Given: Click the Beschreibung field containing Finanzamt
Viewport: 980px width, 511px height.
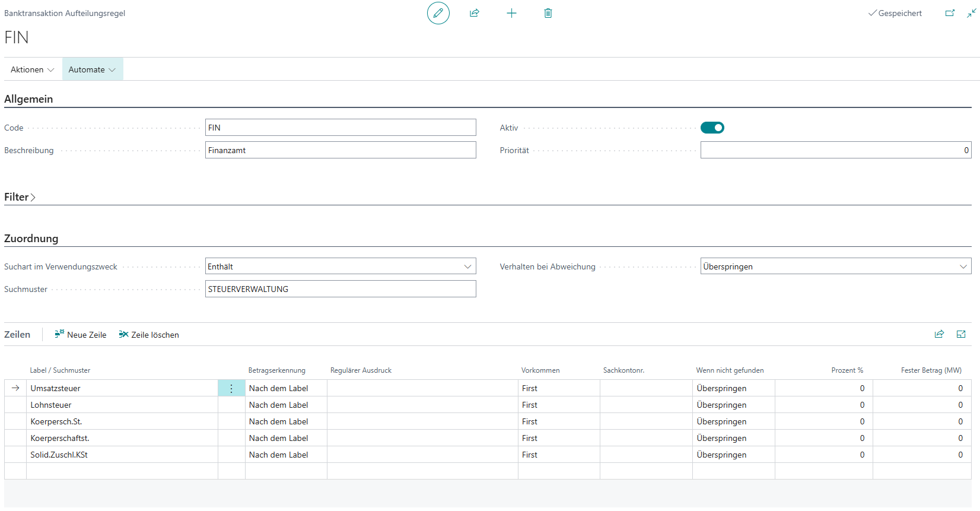Looking at the screenshot, I should point(341,150).
